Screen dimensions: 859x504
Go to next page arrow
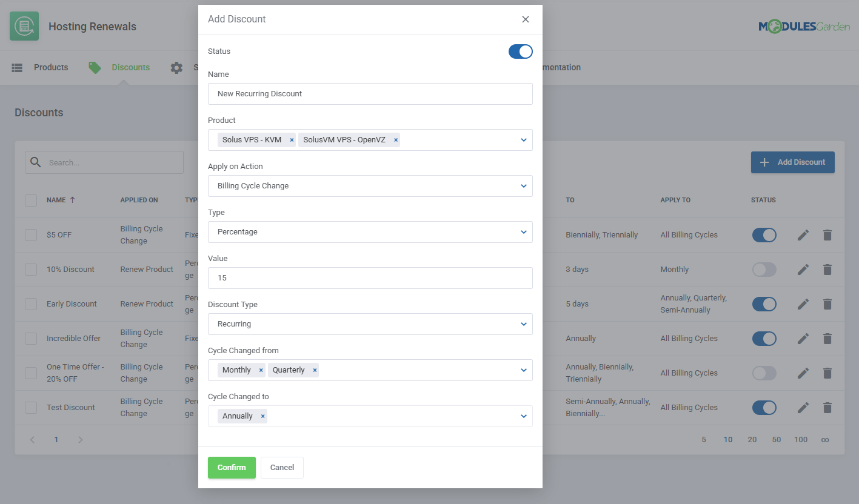pyautogui.click(x=80, y=440)
